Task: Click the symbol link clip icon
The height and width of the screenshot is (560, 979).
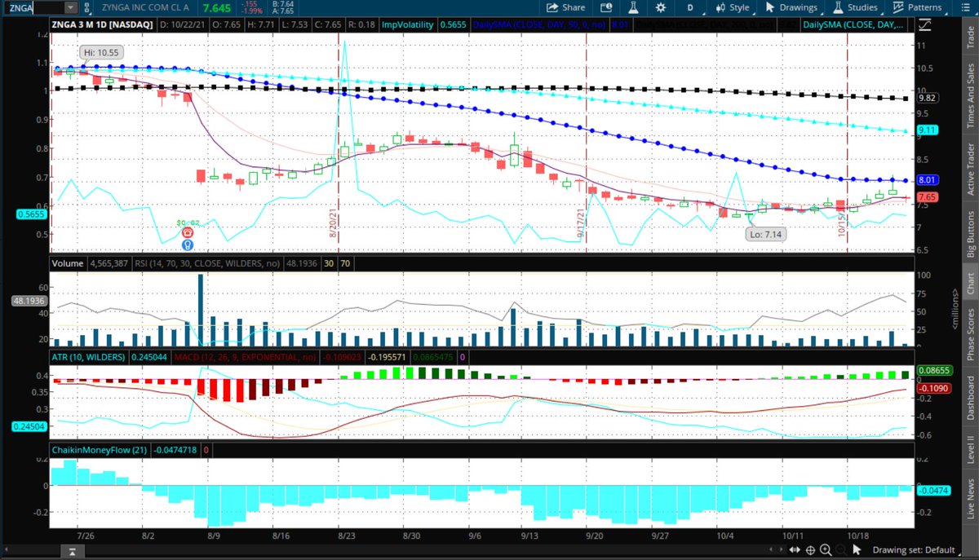Action: click(x=88, y=7)
